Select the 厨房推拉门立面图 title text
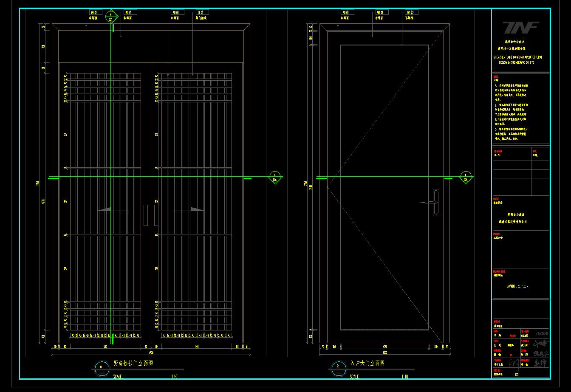This screenshot has height=392, width=571. 133,364
